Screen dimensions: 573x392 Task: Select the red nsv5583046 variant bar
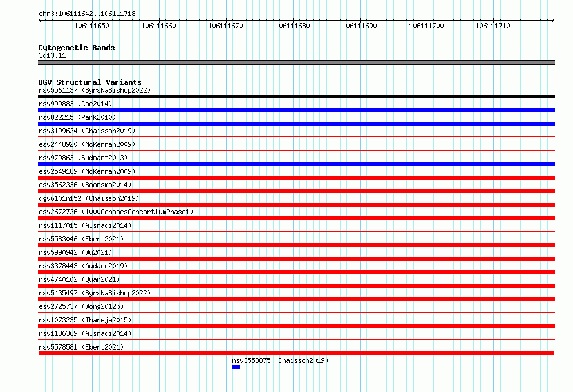tap(296, 245)
